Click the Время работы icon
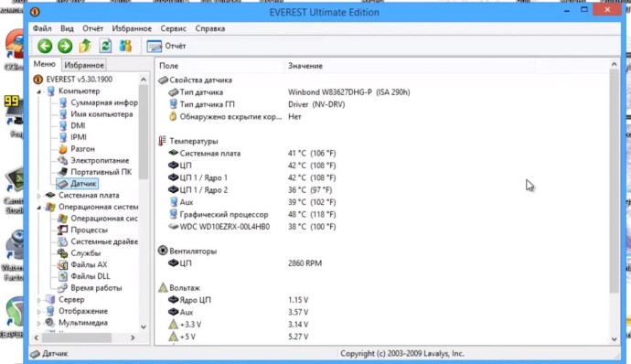The image size is (631, 364). [x=63, y=288]
